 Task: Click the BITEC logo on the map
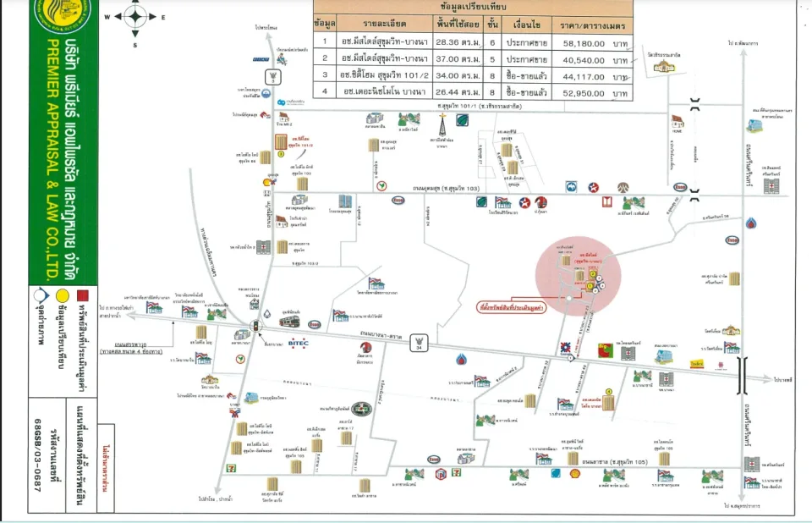point(299,343)
